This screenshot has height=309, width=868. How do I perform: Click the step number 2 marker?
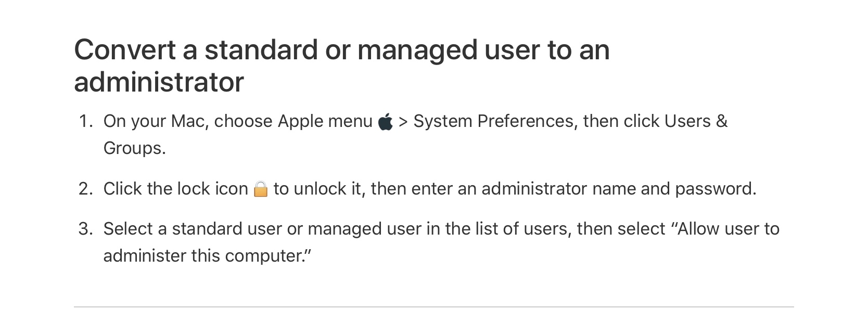point(86,189)
